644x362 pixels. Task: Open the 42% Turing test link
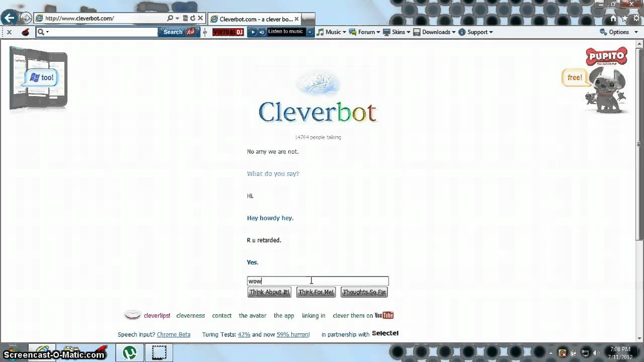[x=244, y=334]
